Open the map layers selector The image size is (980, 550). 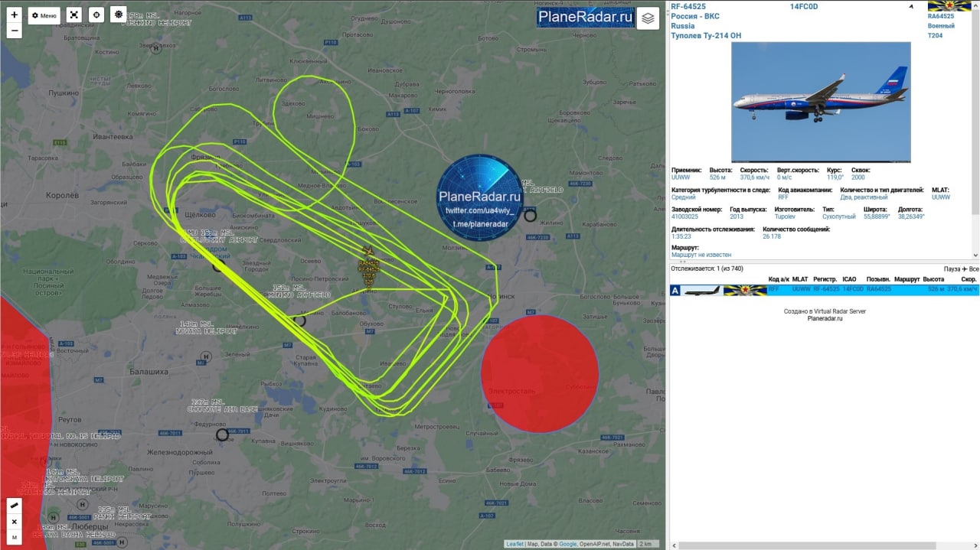click(648, 18)
